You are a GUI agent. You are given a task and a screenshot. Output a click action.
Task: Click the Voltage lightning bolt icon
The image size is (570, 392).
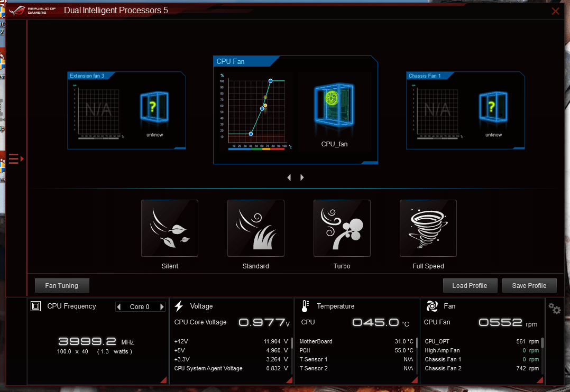pyautogui.click(x=179, y=306)
